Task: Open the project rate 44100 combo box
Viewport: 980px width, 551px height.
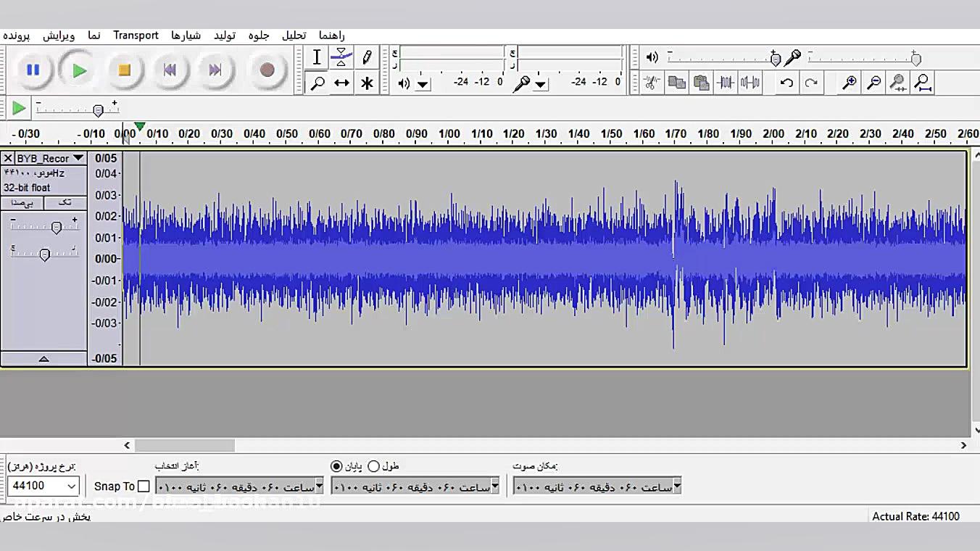Action: (43, 486)
